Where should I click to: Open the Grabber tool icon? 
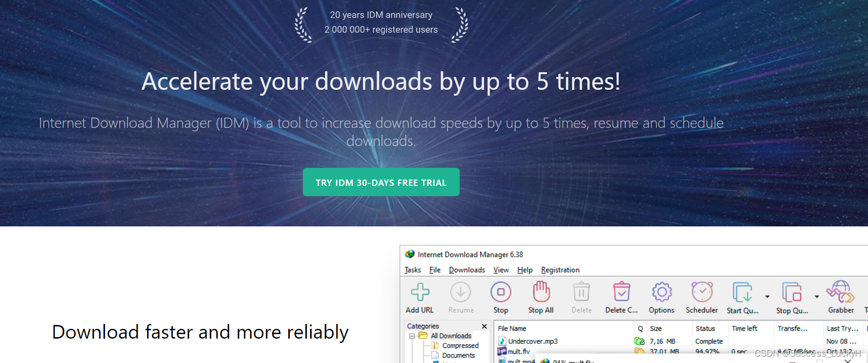pos(841,292)
